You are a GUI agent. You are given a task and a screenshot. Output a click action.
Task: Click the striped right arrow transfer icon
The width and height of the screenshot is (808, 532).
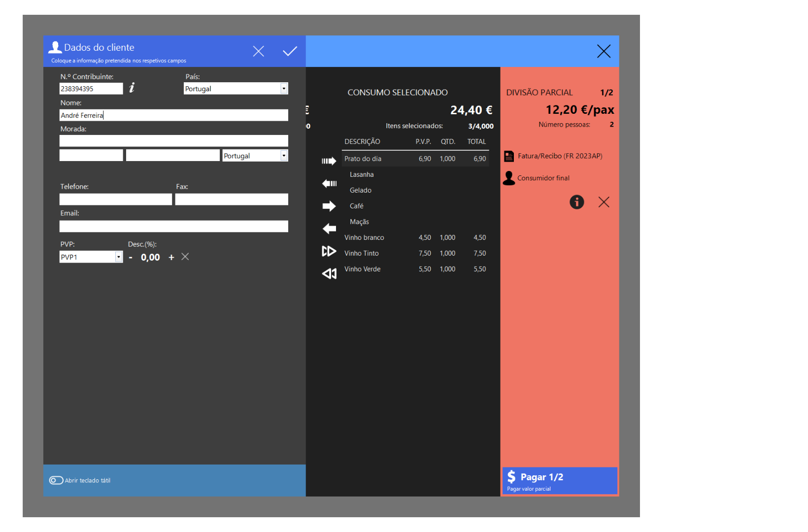point(329,161)
